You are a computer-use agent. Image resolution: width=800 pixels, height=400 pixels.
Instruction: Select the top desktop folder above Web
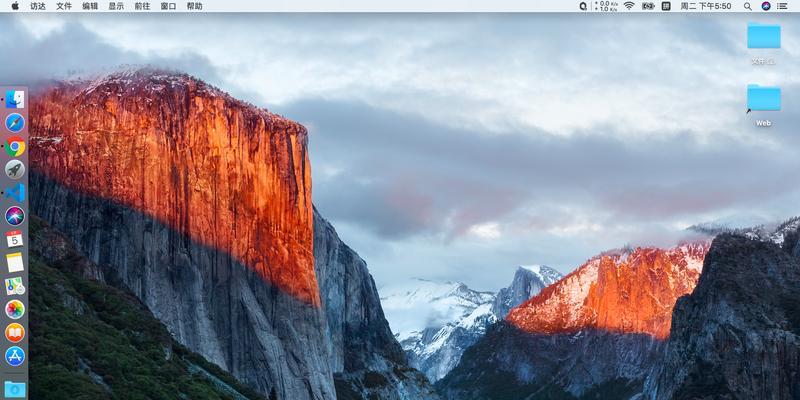coord(764,36)
